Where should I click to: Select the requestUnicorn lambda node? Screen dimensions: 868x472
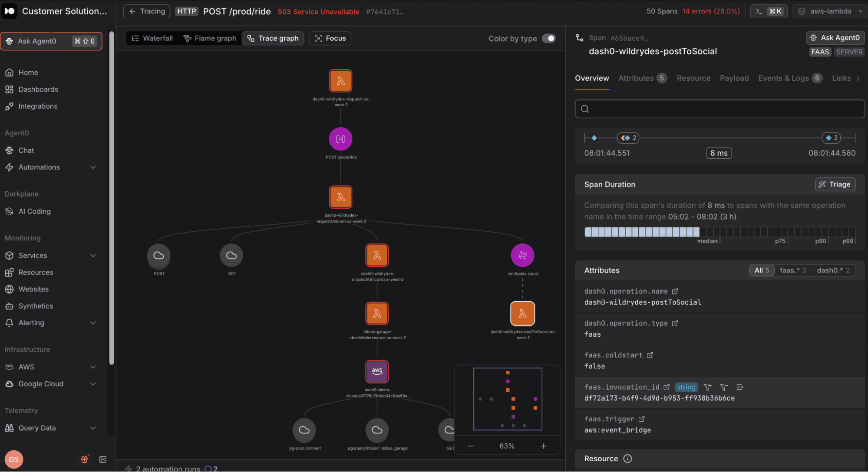tap(340, 197)
